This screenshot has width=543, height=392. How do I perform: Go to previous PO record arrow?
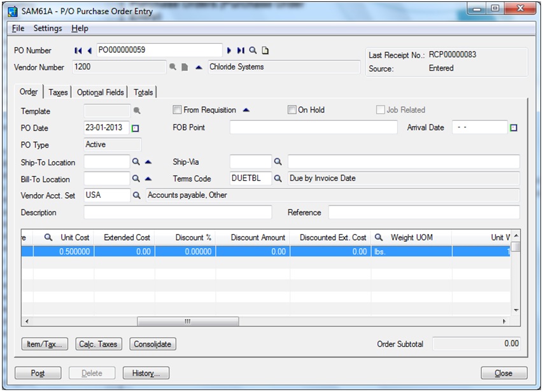click(x=89, y=50)
